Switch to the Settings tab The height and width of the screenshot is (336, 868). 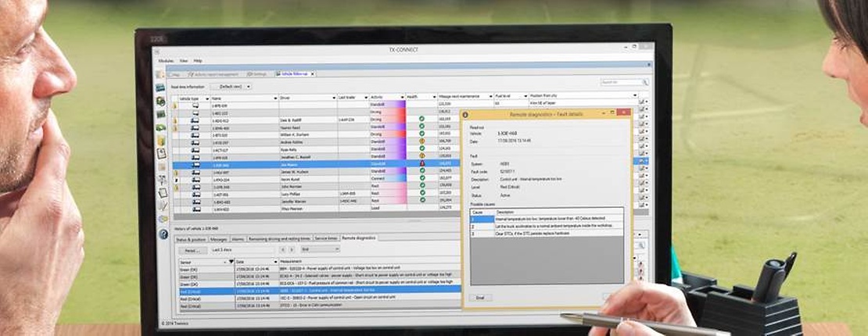pyautogui.click(x=256, y=74)
